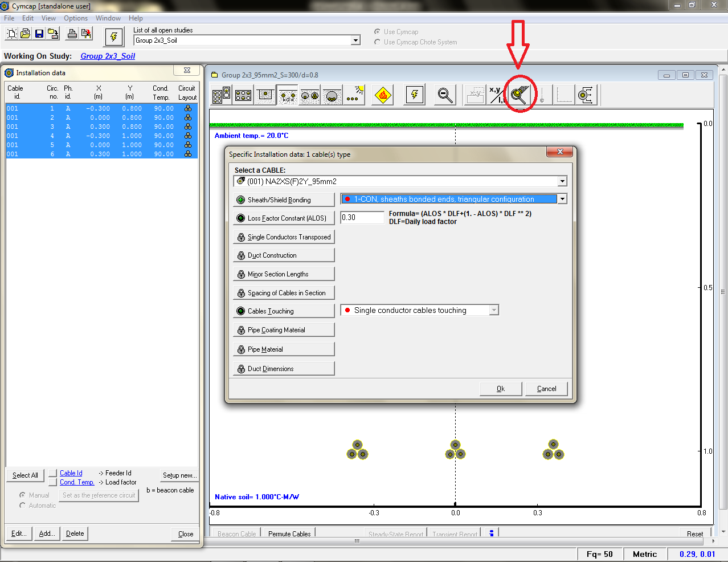Open the View menu
This screenshot has height=562, width=728.
coord(49,18)
